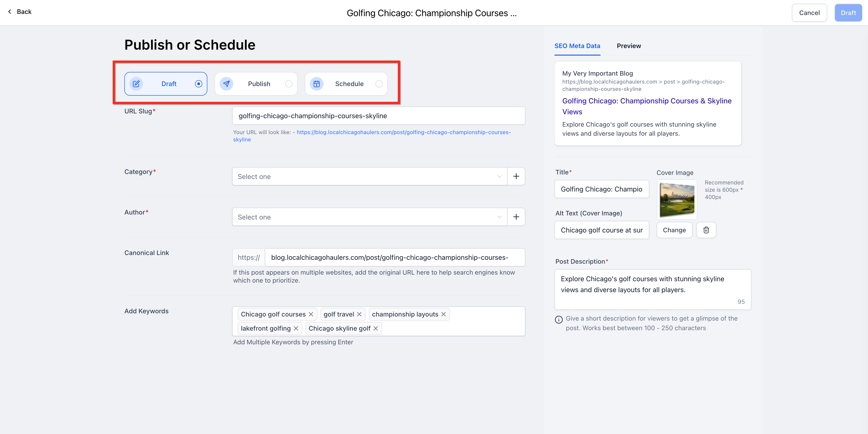The width and height of the screenshot is (868, 434).
Task: Click the info icon below description
Action: 559,319
